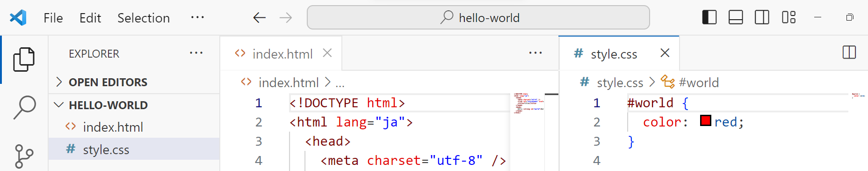The height and width of the screenshot is (171, 868).
Task: Click the red color swatch
Action: 705,121
